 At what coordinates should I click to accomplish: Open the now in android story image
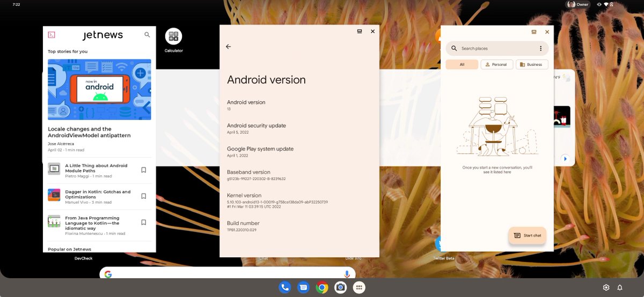[x=99, y=90]
